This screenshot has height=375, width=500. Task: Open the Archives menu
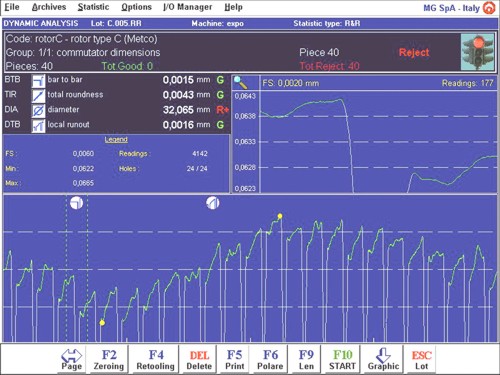click(x=49, y=7)
